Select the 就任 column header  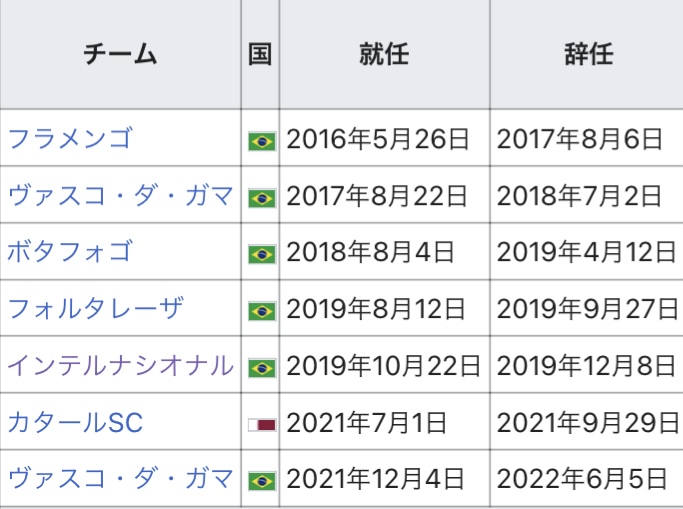click(x=384, y=55)
